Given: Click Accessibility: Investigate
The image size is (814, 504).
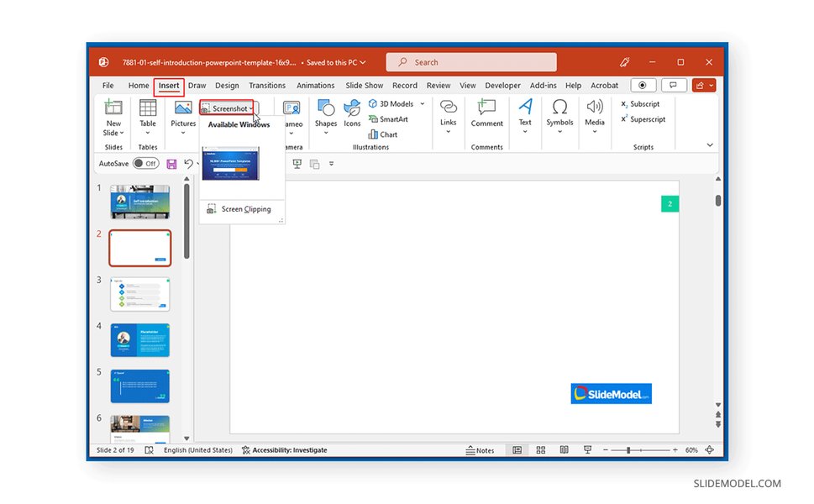Looking at the screenshot, I should (285, 450).
